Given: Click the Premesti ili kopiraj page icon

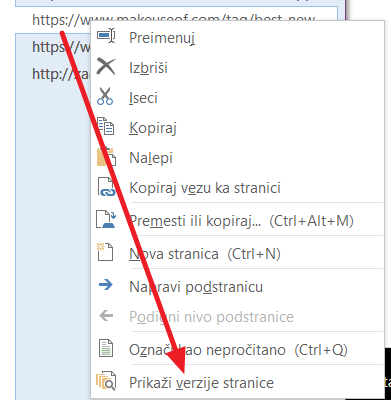Looking at the screenshot, I should (x=106, y=219).
